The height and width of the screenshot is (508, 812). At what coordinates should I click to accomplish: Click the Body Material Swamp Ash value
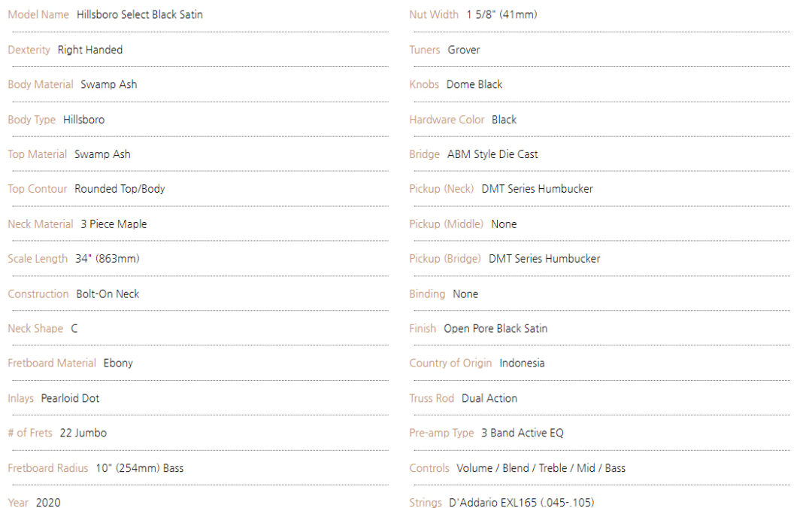point(109,84)
